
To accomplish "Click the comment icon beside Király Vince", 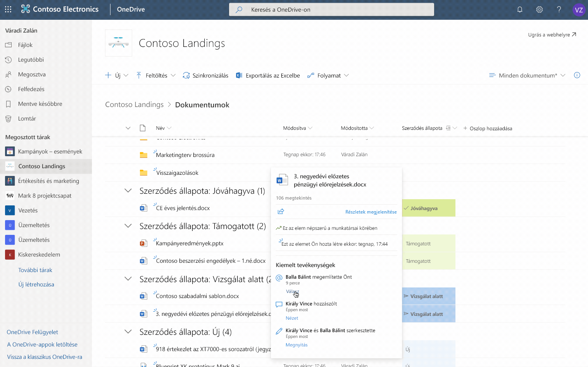I will (x=279, y=305).
